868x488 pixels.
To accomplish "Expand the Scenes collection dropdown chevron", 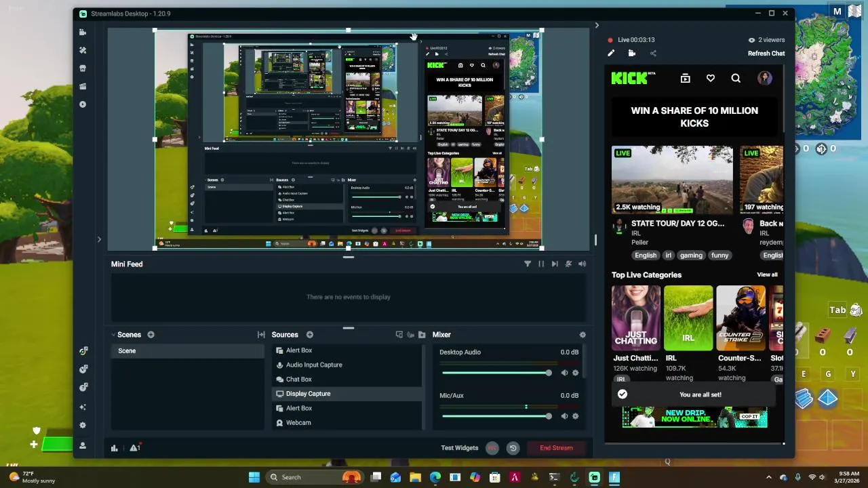I will 113,335.
